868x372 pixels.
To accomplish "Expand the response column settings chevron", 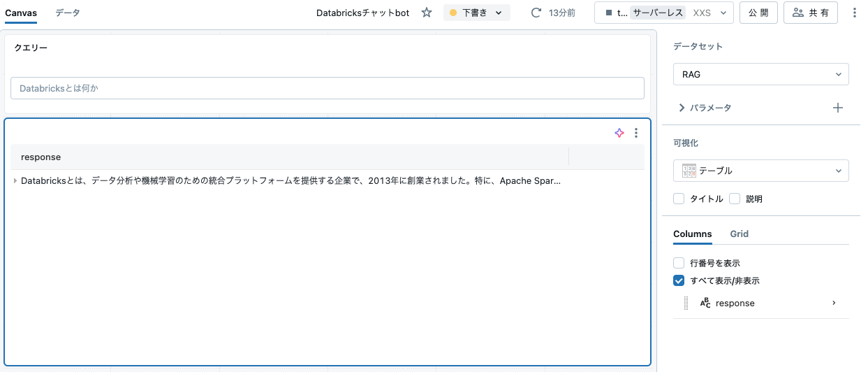I will (834, 303).
